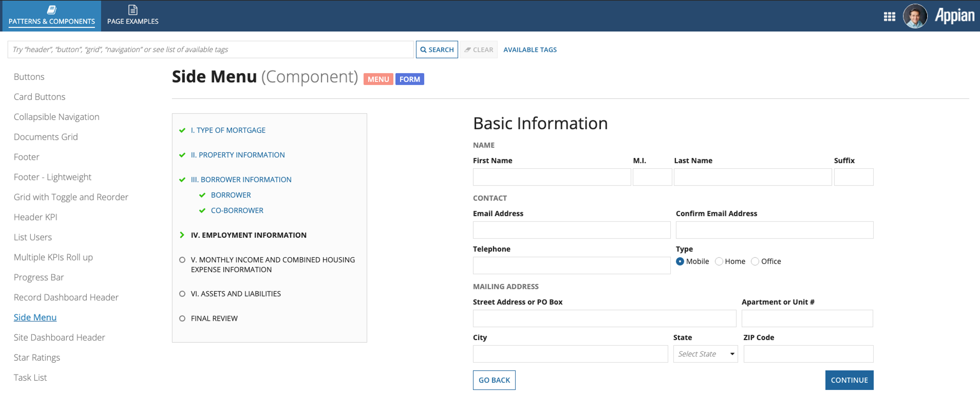Click the Suffix input field

pos(853,177)
